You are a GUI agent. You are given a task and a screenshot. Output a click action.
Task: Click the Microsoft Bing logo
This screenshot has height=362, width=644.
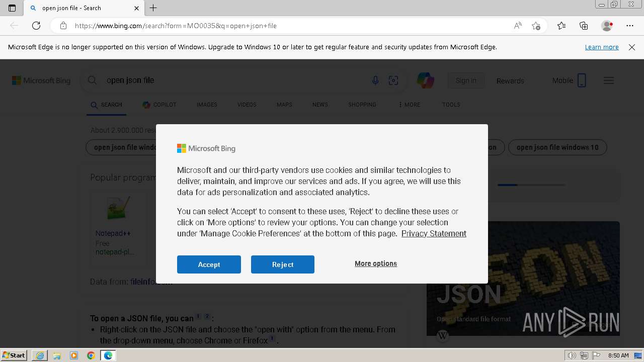pos(41,80)
